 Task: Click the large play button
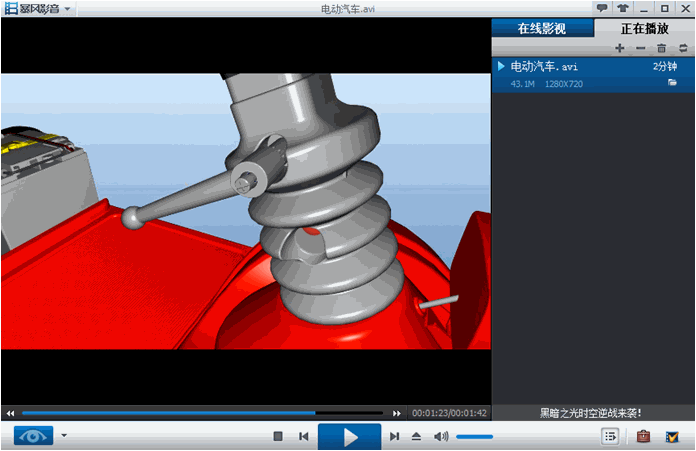[x=349, y=437]
